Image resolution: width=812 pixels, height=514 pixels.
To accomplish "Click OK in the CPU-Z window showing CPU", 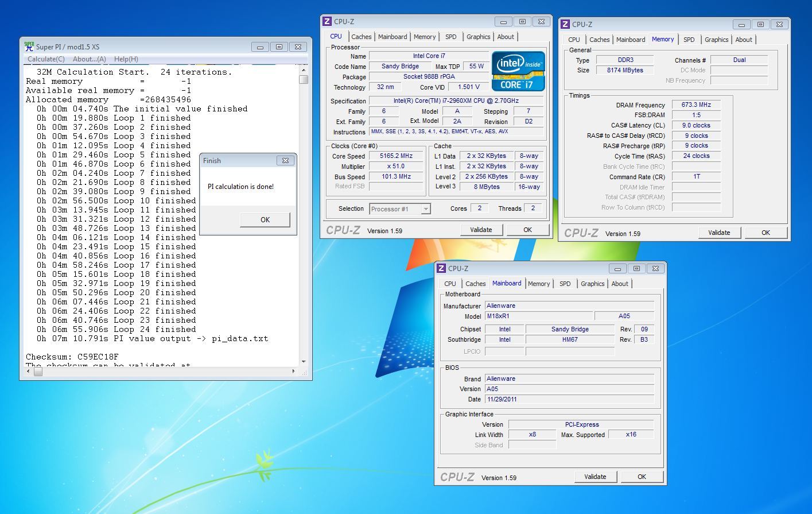I will point(527,230).
